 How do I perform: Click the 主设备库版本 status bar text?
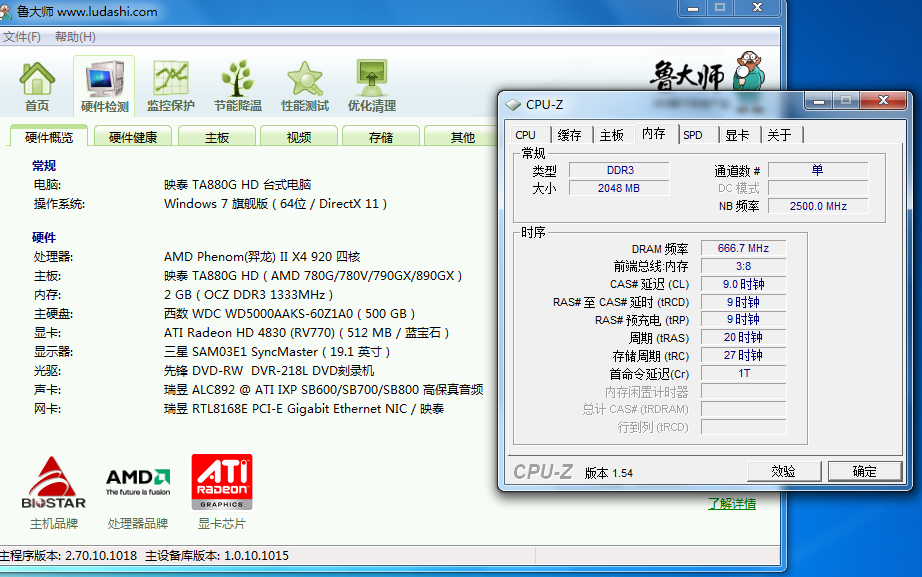217,556
